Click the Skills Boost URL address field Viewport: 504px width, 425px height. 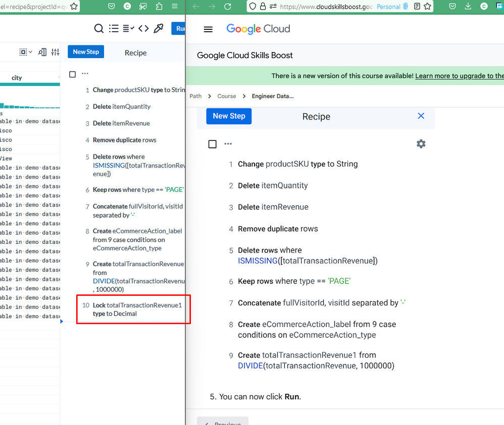326,7
